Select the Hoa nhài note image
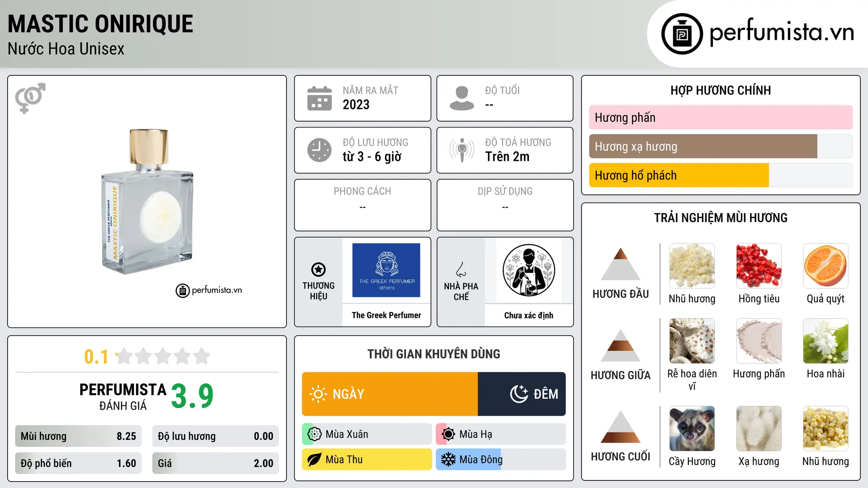This screenshot has height=488, width=868. (x=826, y=341)
